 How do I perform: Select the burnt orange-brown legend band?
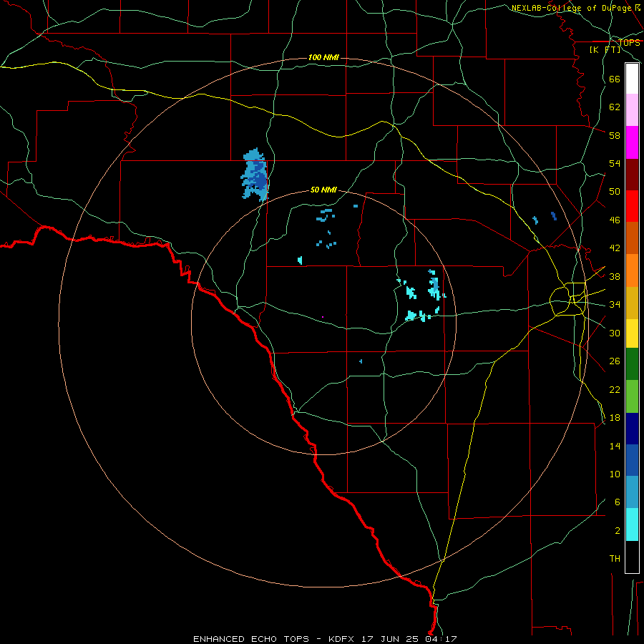632,238
